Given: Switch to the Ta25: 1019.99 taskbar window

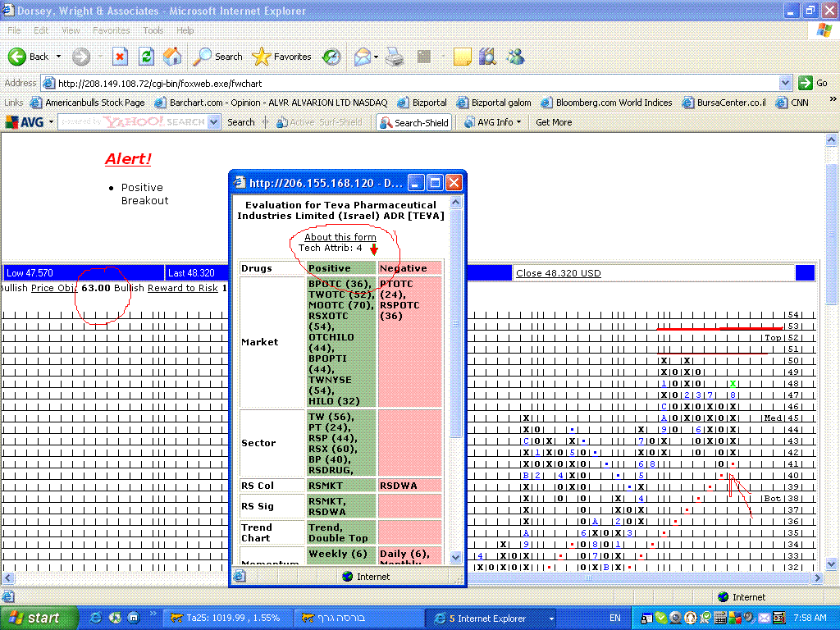Looking at the screenshot, I should click(226, 619).
